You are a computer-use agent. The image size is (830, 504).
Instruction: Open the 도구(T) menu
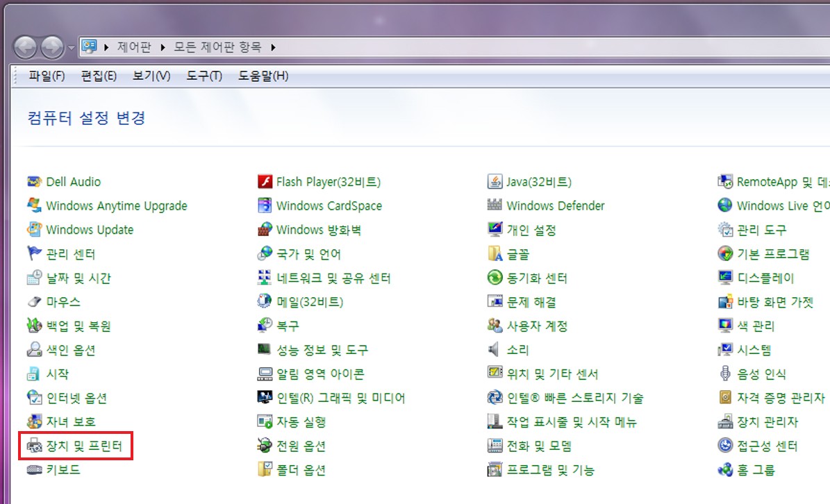pyautogui.click(x=204, y=76)
